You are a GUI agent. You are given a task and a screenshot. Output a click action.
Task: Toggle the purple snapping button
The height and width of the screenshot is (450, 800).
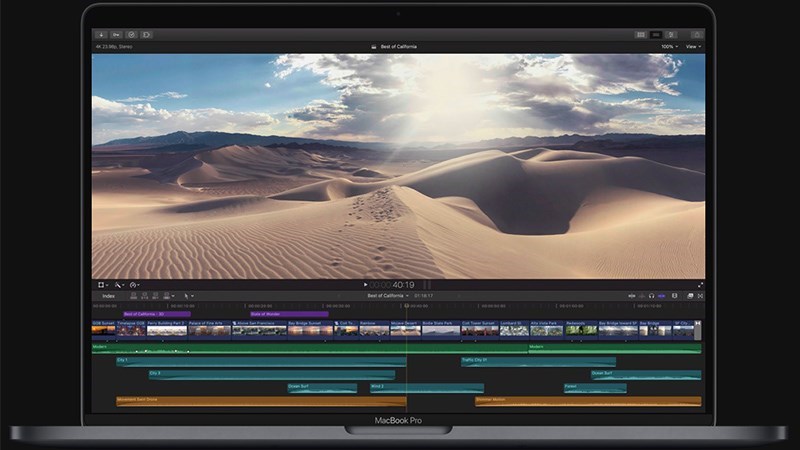click(662, 295)
